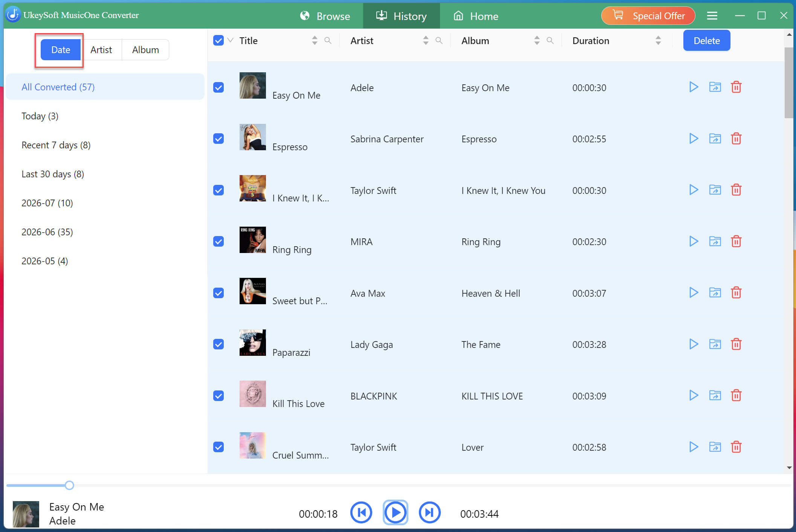Switch to the Browse tab
Viewport: 796px width, 532px height.
tap(325, 16)
